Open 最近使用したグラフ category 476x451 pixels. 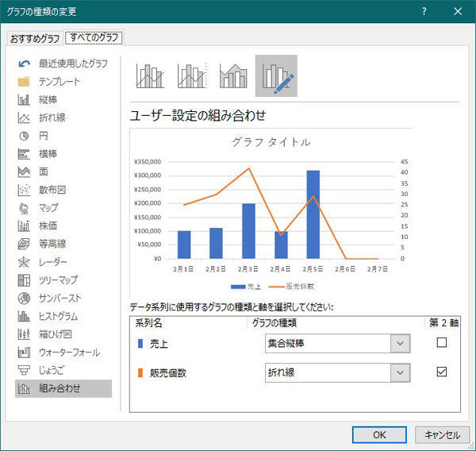click(73, 64)
